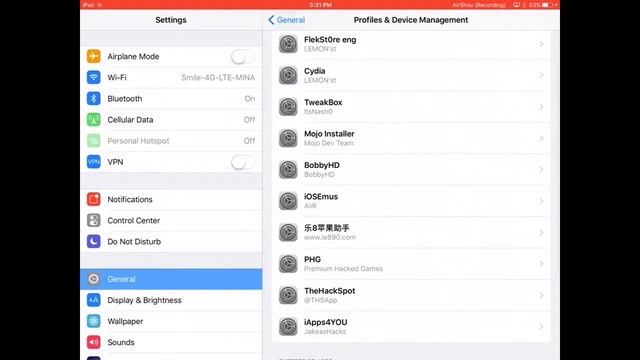Toggle the Airplane Mode switch
The image size is (640, 360).
[x=243, y=56]
